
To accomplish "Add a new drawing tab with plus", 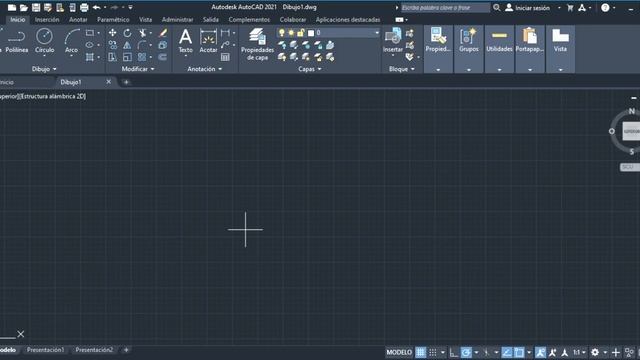I will [x=126, y=82].
